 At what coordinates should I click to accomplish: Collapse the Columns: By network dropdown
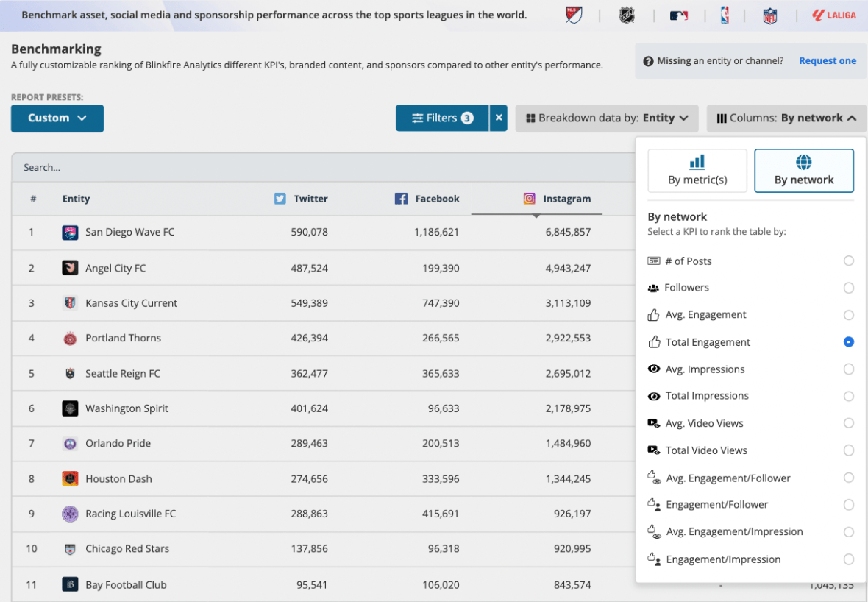(785, 118)
